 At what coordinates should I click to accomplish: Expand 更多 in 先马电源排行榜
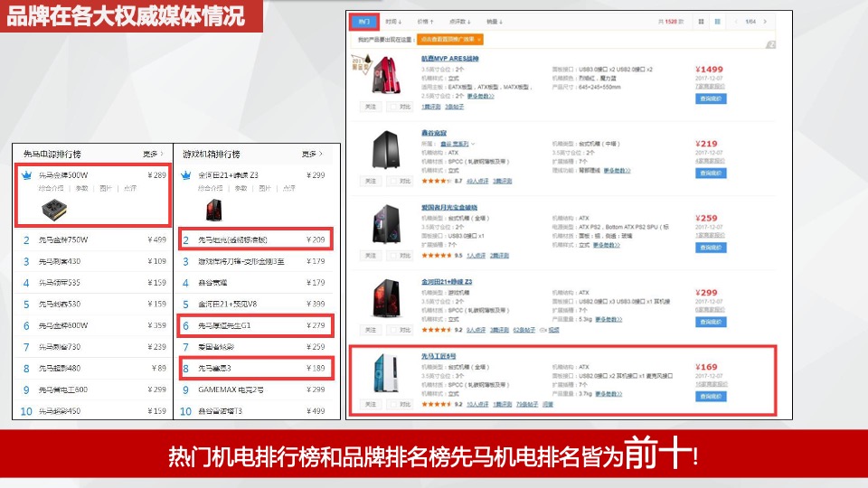coord(153,154)
